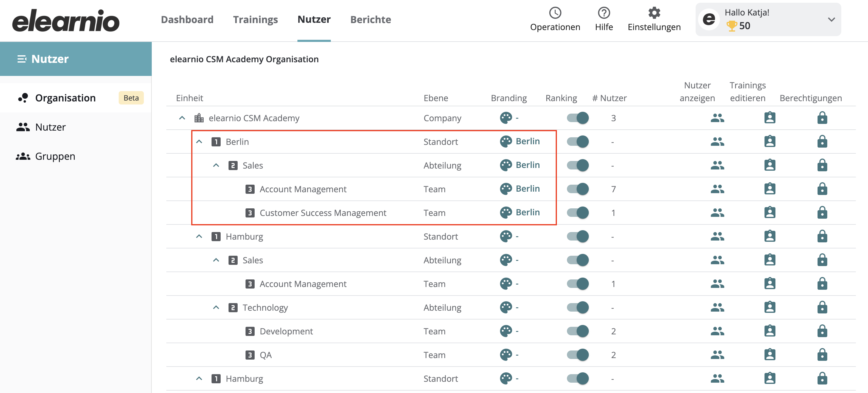Switch to the Berichte tab
This screenshot has height=393, width=868.
(371, 19)
